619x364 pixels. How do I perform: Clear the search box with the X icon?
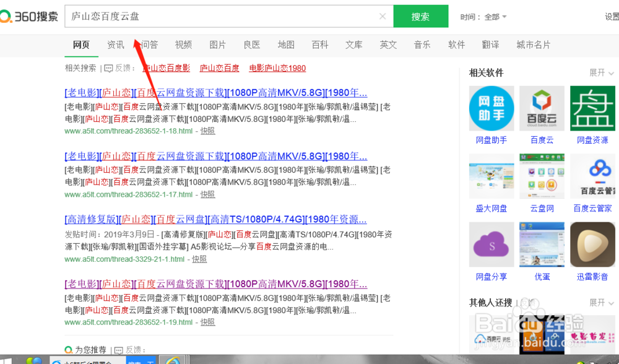pos(382,16)
